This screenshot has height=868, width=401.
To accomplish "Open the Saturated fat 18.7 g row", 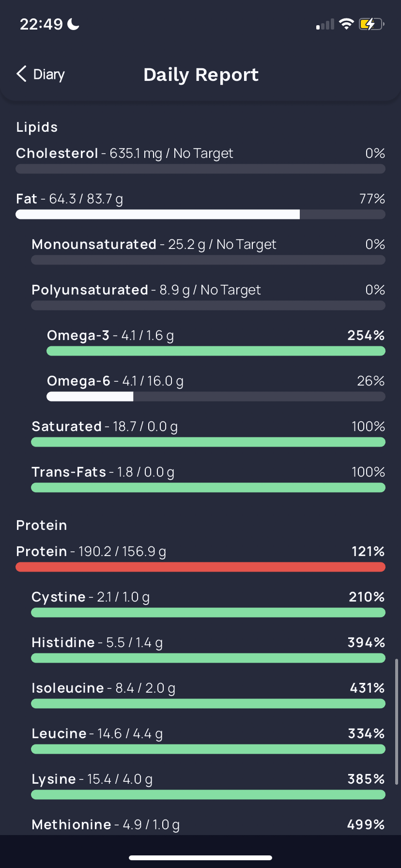I will [x=208, y=433].
